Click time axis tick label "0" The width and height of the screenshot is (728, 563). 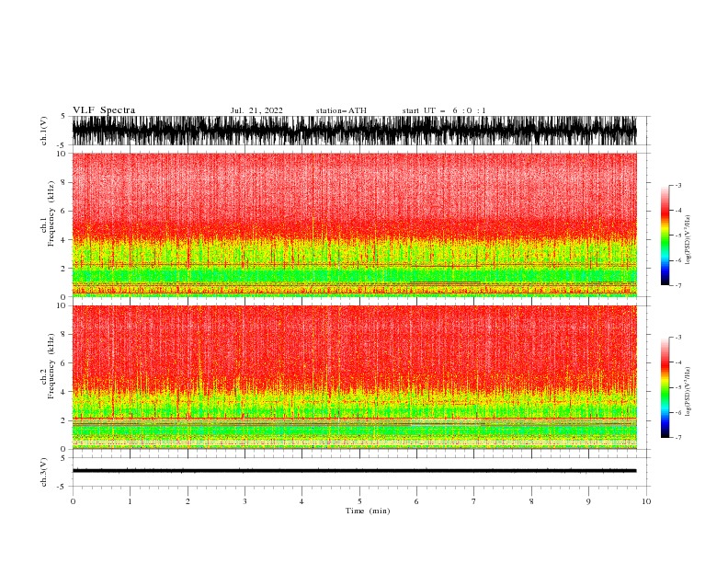(x=73, y=501)
